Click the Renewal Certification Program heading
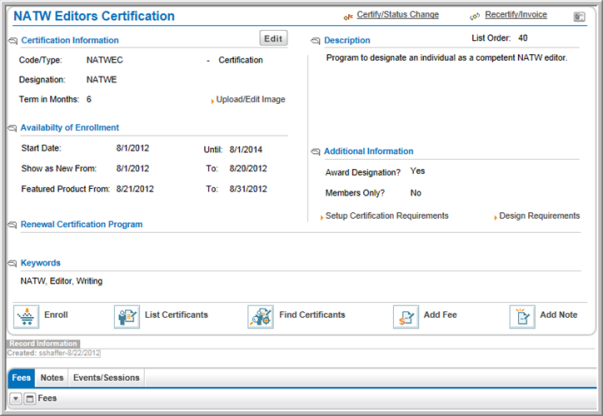The height and width of the screenshot is (416, 603). [82, 225]
